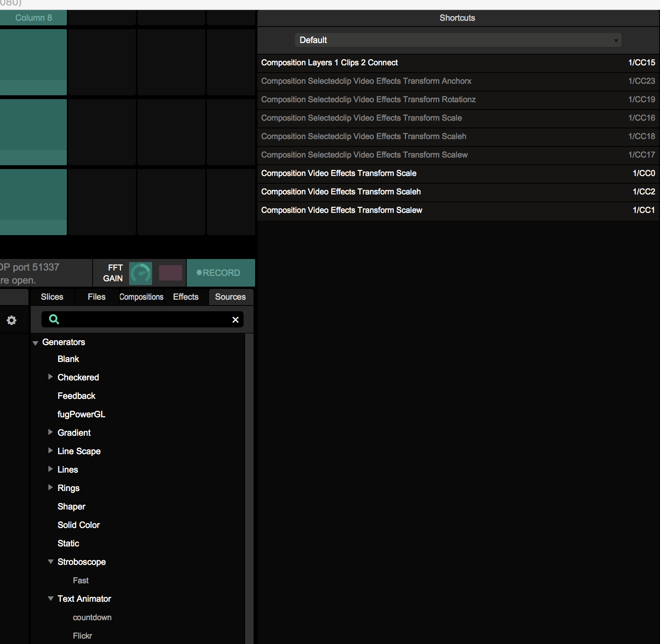The image size is (660, 644).
Task: Expand the Checkered generator
Action: pos(50,377)
